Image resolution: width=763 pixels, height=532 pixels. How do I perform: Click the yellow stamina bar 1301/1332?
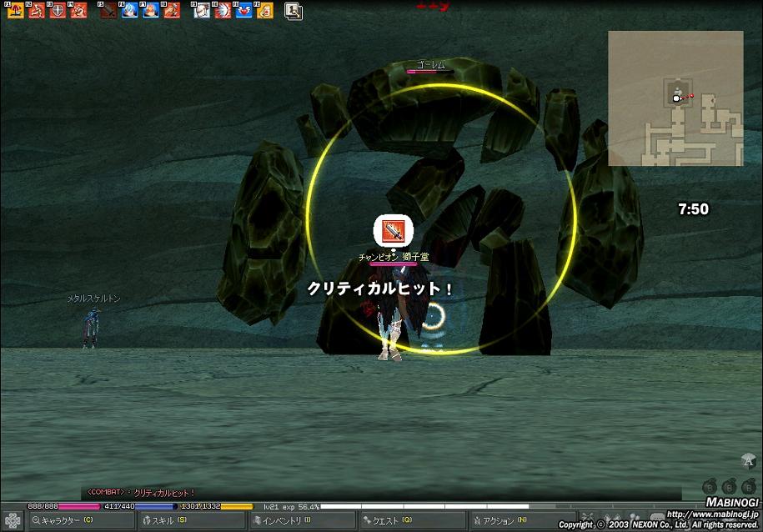[217, 507]
